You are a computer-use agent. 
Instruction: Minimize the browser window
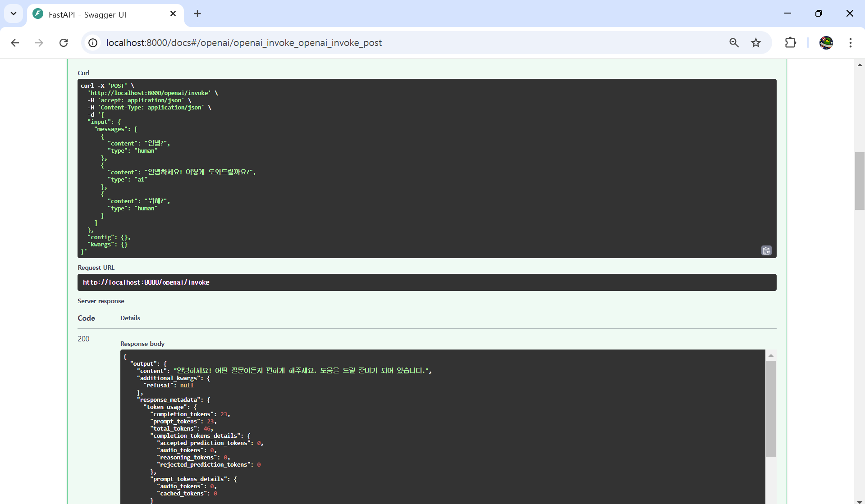(787, 14)
